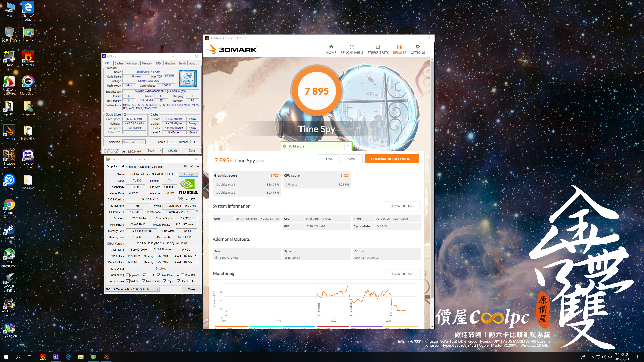Viewport: 644px width, 362px height.
Task: Open Steam desktop icon
Action: (9, 231)
